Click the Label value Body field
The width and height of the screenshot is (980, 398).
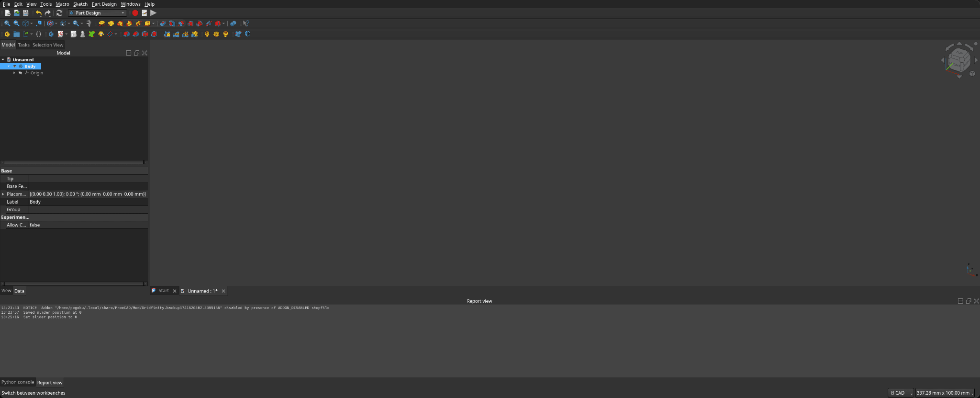[88, 202]
